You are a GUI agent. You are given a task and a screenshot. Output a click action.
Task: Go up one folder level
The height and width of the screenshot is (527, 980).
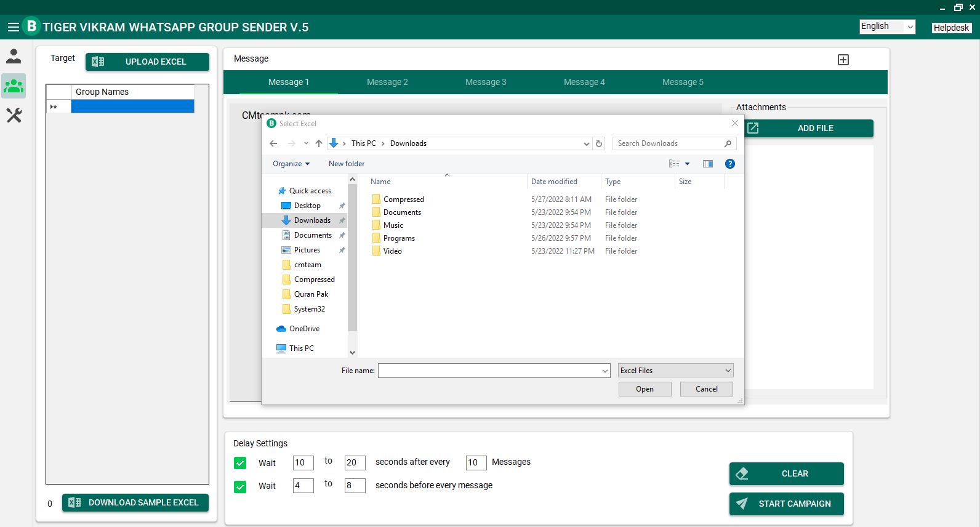318,143
